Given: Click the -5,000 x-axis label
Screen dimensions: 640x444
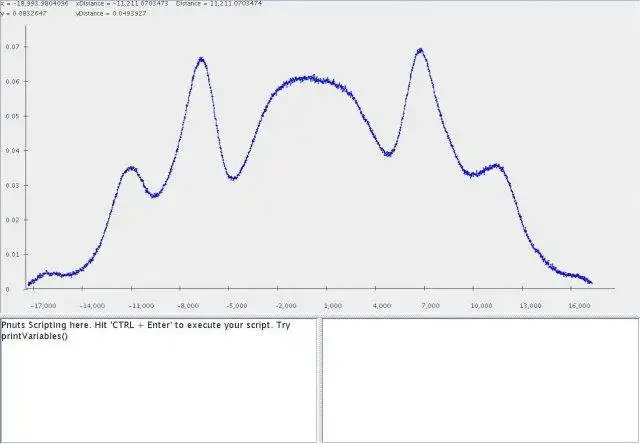Looking at the screenshot, I should point(237,306).
